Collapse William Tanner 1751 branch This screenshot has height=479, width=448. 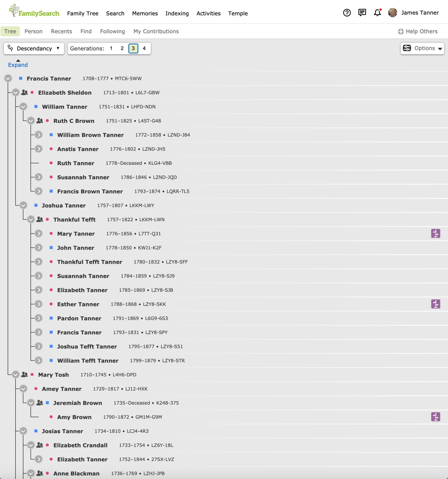click(23, 106)
